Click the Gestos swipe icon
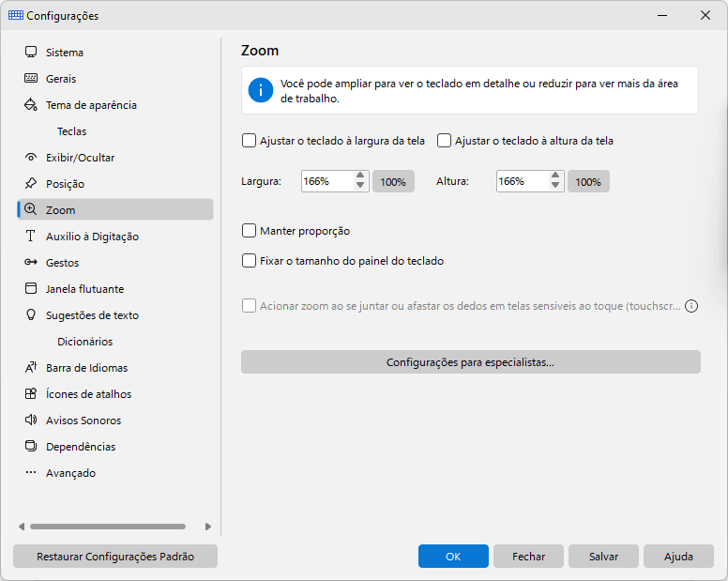 (31, 263)
